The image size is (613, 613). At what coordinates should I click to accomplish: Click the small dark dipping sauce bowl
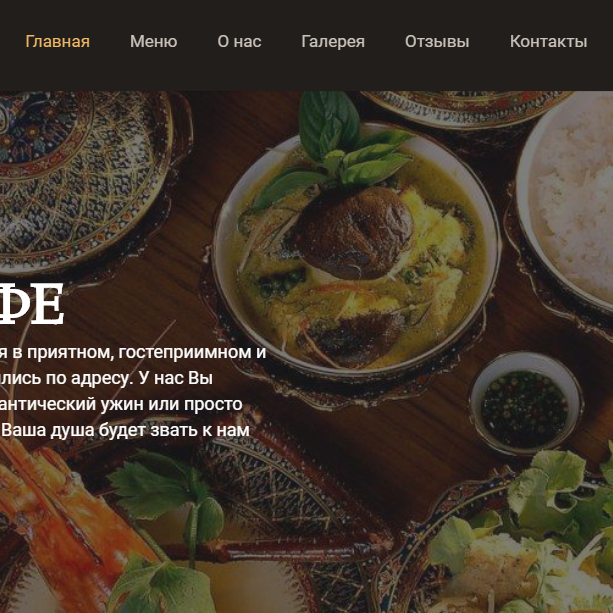click(x=526, y=404)
